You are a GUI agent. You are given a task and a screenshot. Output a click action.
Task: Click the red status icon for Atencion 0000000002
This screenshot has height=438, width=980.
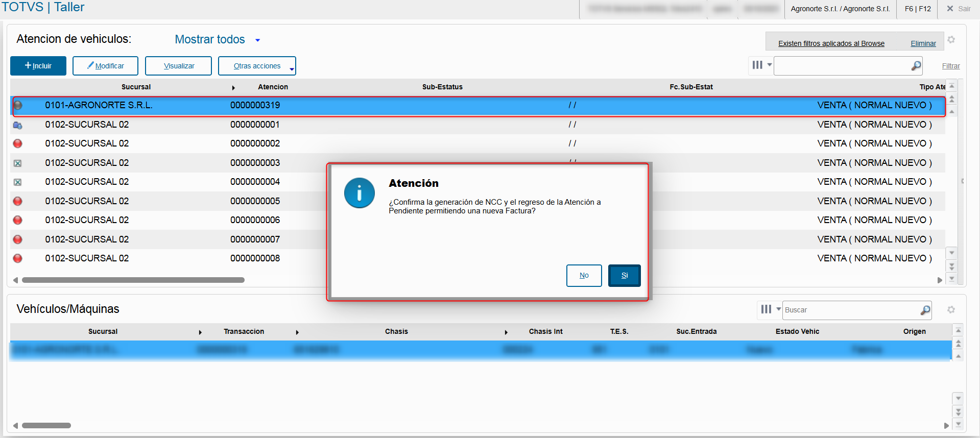point(18,143)
